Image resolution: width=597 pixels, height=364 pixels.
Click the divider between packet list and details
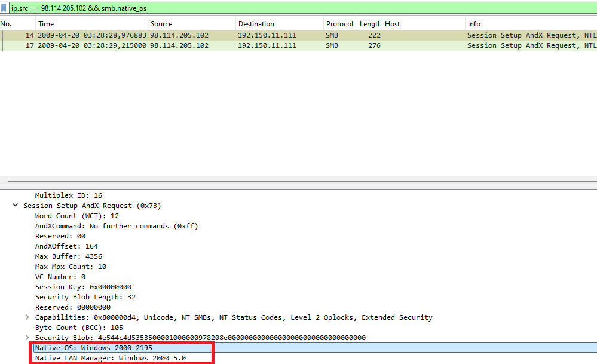[x=299, y=181]
